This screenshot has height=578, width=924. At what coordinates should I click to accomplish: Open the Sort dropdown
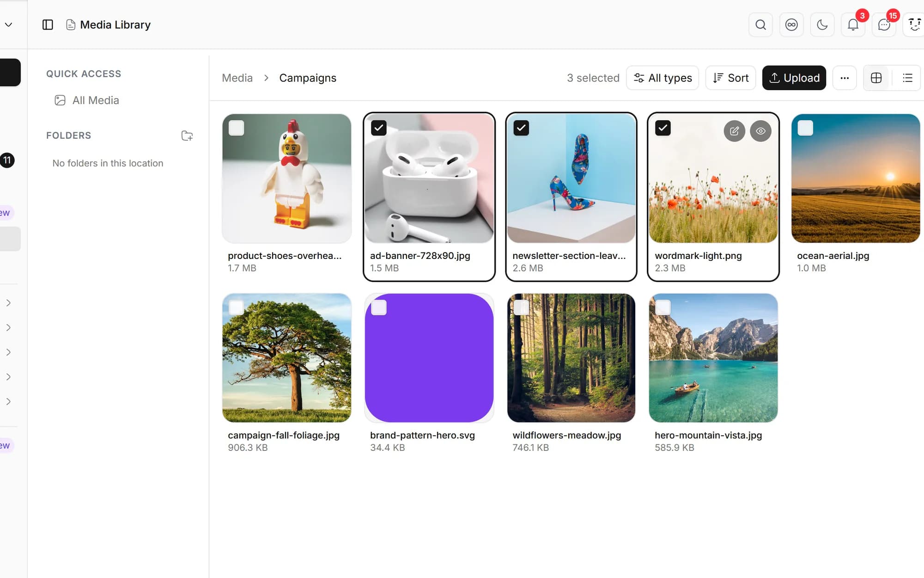(730, 78)
